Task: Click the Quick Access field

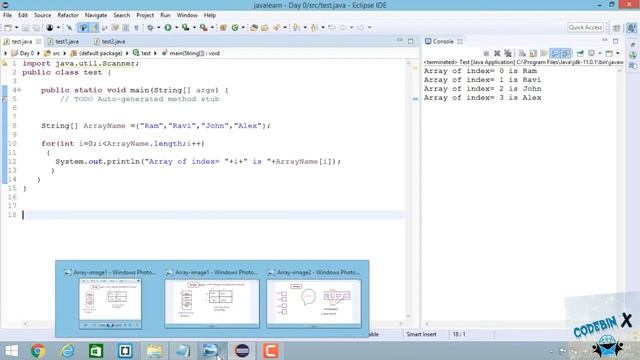Action: (x=585, y=27)
